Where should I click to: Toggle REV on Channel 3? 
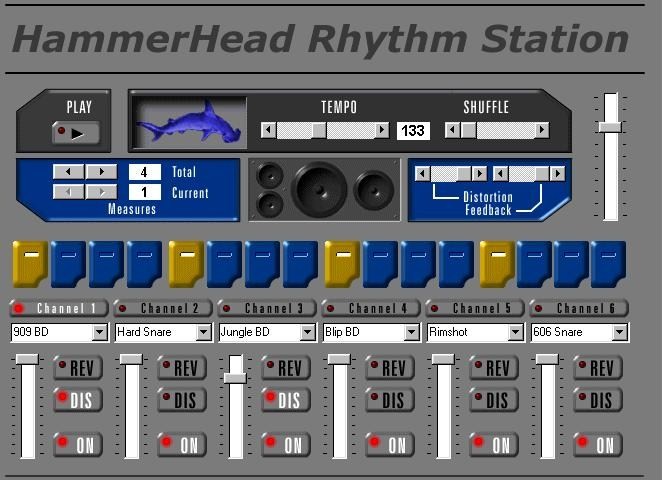286,368
